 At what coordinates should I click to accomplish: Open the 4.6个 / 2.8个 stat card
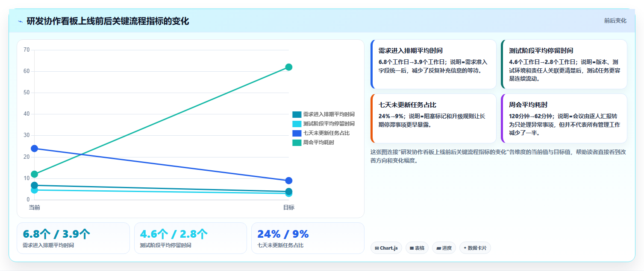[x=191, y=238]
